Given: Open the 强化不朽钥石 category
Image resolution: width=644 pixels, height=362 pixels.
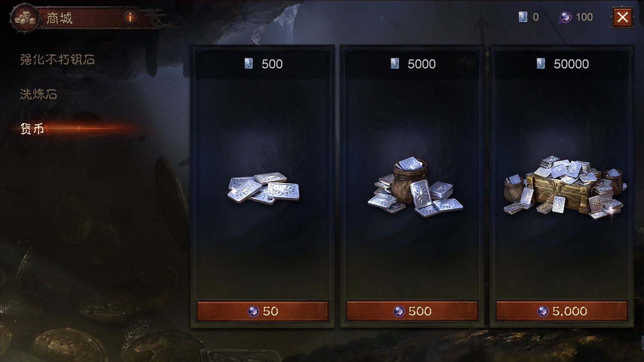Looking at the screenshot, I should tap(57, 60).
